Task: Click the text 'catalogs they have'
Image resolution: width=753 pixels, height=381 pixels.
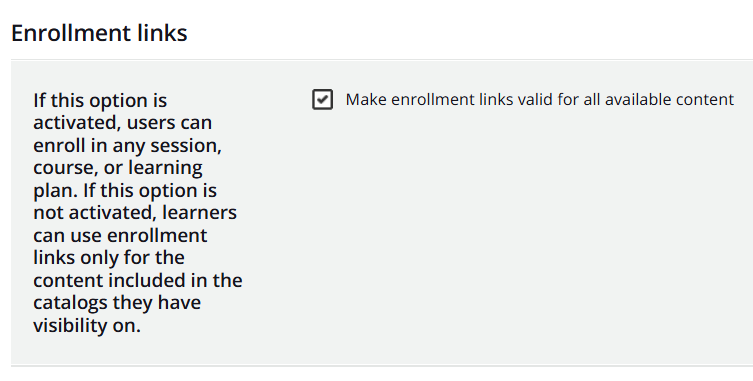Action: click(x=117, y=303)
